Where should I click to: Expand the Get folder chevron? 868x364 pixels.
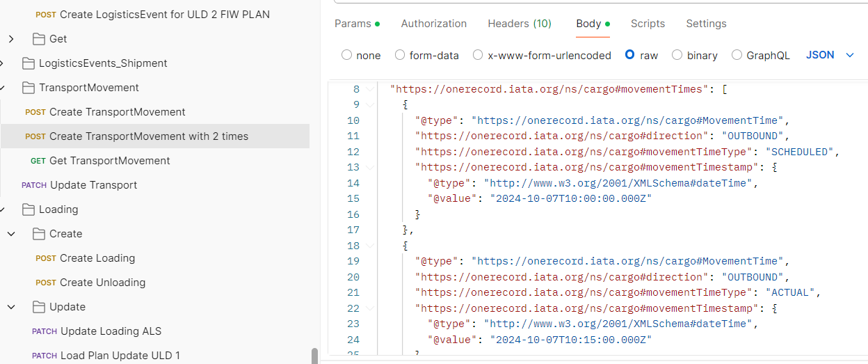[x=11, y=39]
